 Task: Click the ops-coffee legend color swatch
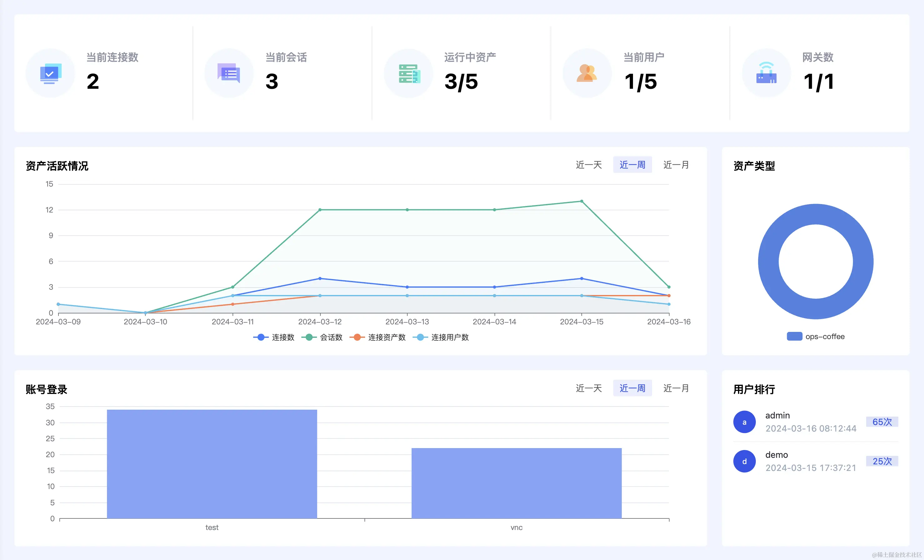[x=794, y=336]
